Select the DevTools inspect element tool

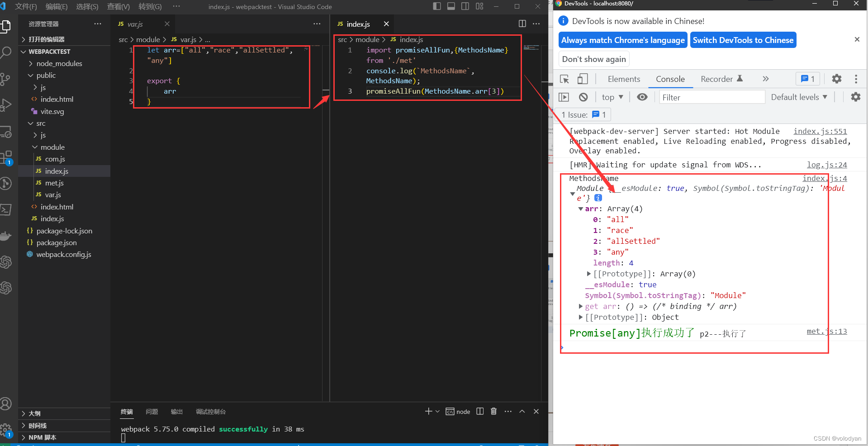564,79
